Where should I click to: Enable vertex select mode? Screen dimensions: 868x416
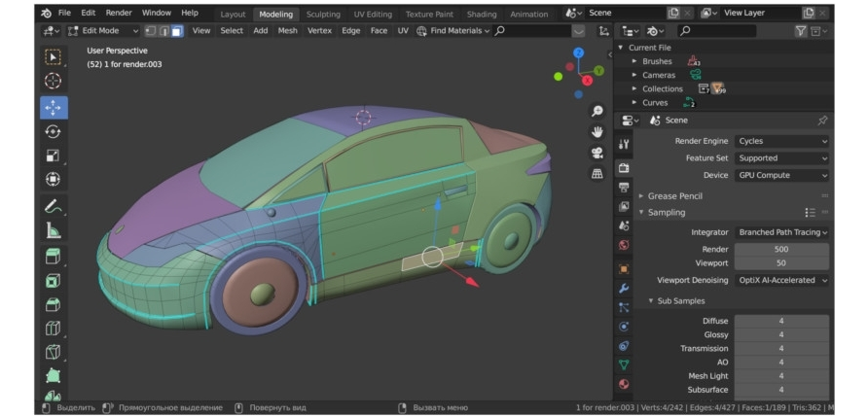click(151, 31)
